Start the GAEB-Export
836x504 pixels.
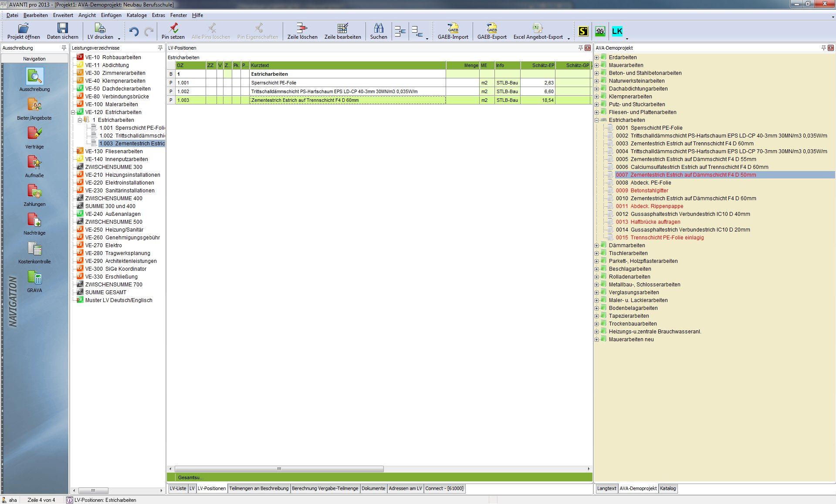pos(492,31)
